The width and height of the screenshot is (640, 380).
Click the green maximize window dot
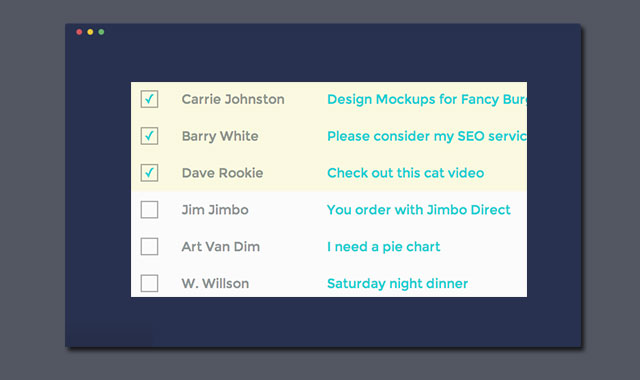pos(101,32)
